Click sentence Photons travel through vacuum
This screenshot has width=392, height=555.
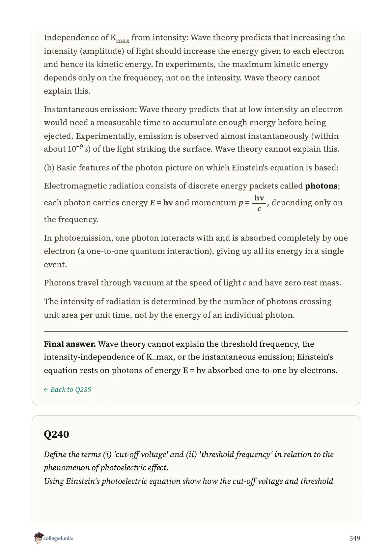192,283
